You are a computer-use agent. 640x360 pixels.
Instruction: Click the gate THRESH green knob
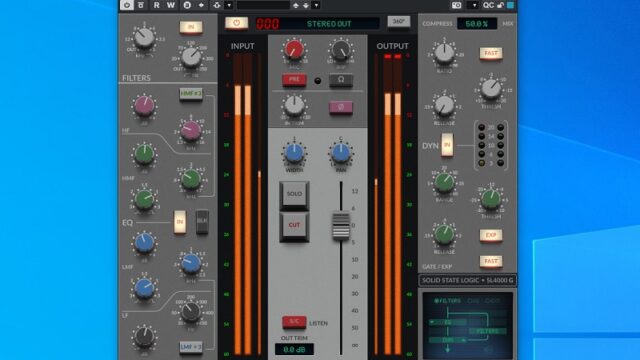click(x=491, y=200)
